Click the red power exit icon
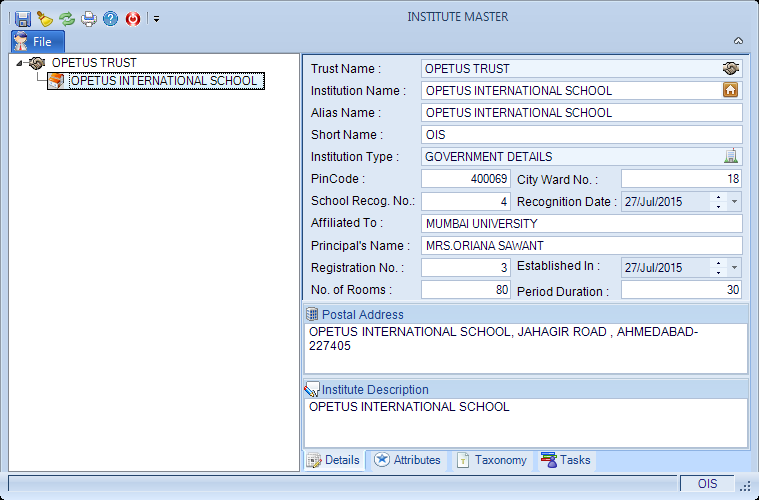Screen dimensions: 759x500 (x=133, y=19)
